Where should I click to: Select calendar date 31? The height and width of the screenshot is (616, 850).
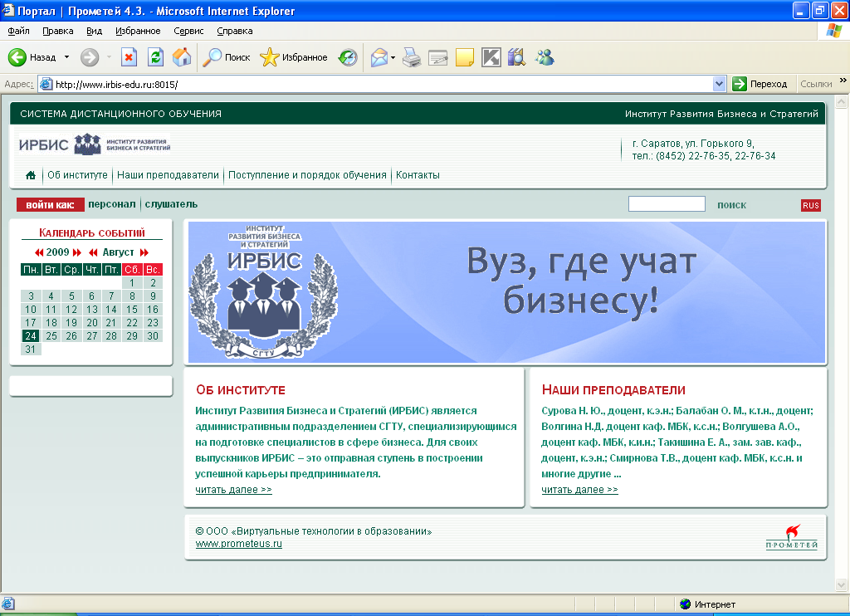point(31,350)
